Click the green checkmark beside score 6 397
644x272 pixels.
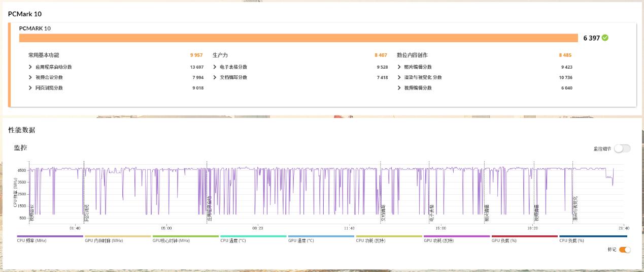click(x=605, y=38)
